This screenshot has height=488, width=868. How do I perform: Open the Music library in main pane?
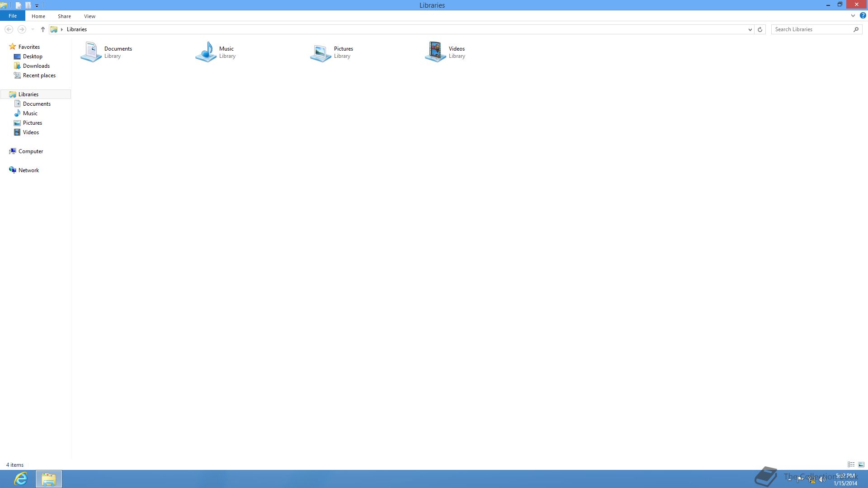(216, 52)
